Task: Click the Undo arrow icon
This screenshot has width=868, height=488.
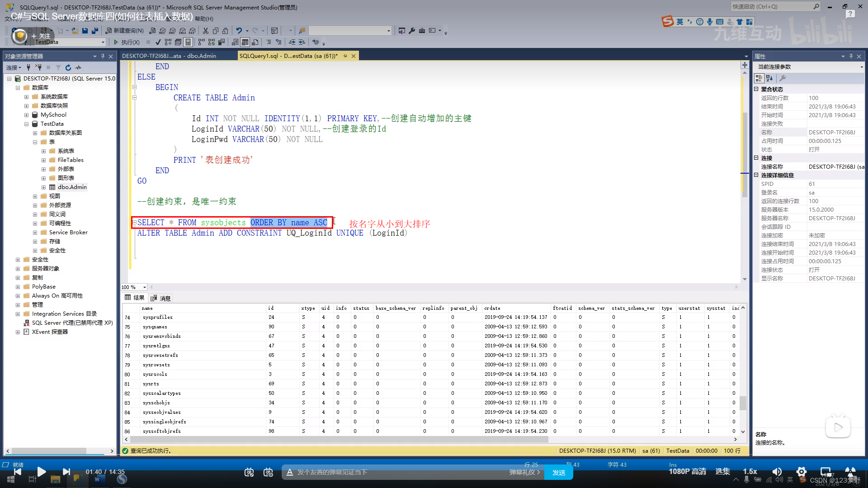Action: coord(239,31)
